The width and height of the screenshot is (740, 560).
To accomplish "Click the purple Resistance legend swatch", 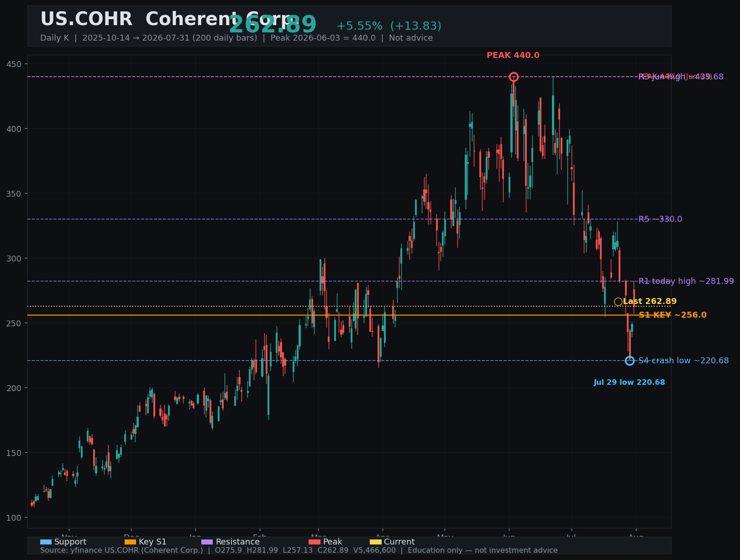I will 207,542.
